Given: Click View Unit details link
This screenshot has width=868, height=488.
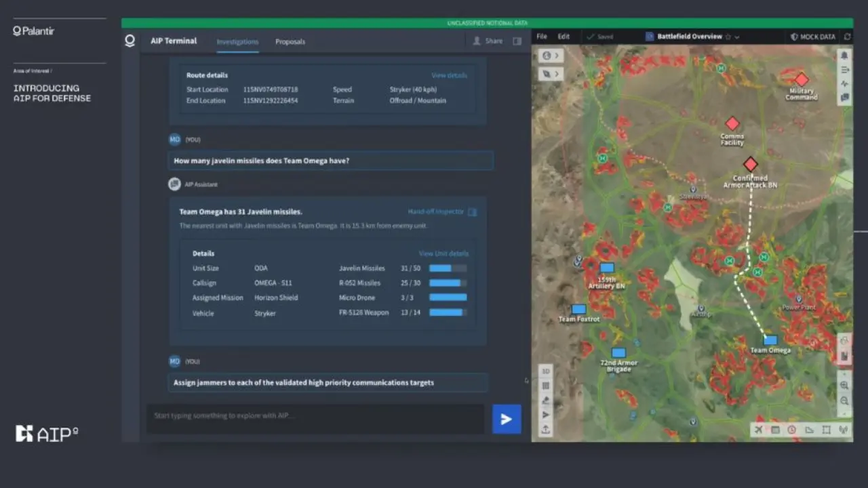Looking at the screenshot, I should click(x=443, y=253).
